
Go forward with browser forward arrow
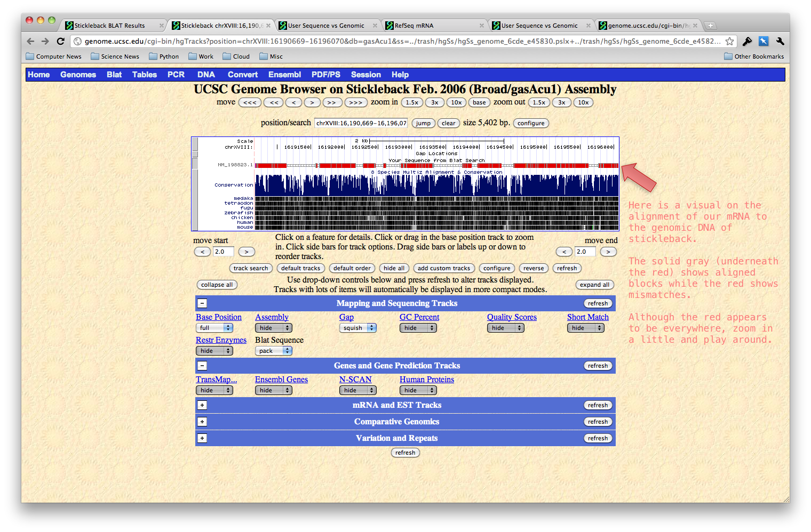pyautogui.click(x=45, y=41)
